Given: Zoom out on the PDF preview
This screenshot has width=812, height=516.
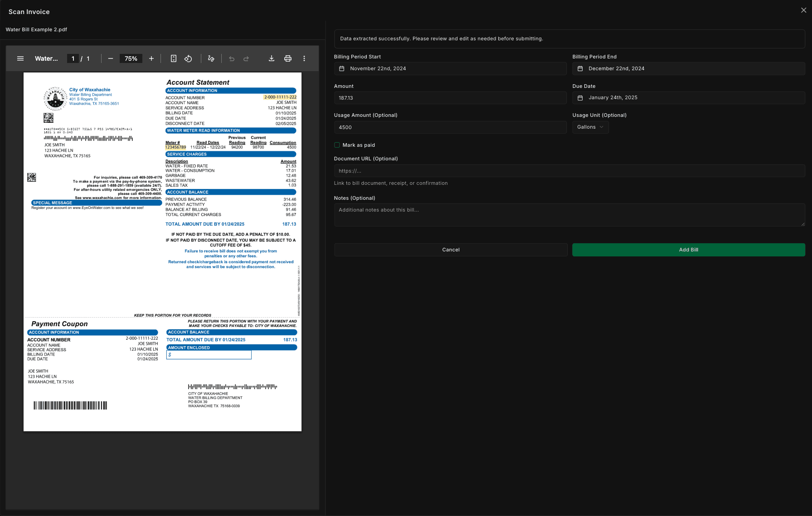Looking at the screenshot, I should point(111,58).
